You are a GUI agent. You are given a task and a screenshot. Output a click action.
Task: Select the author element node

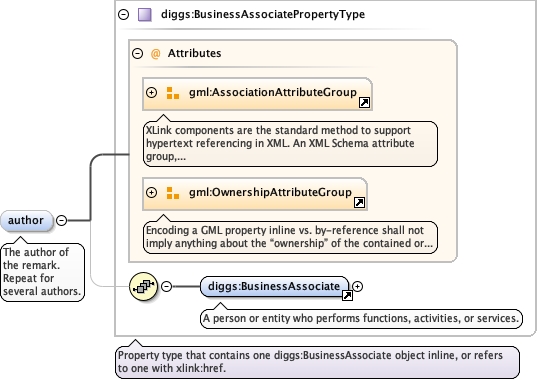pos(27,220)
